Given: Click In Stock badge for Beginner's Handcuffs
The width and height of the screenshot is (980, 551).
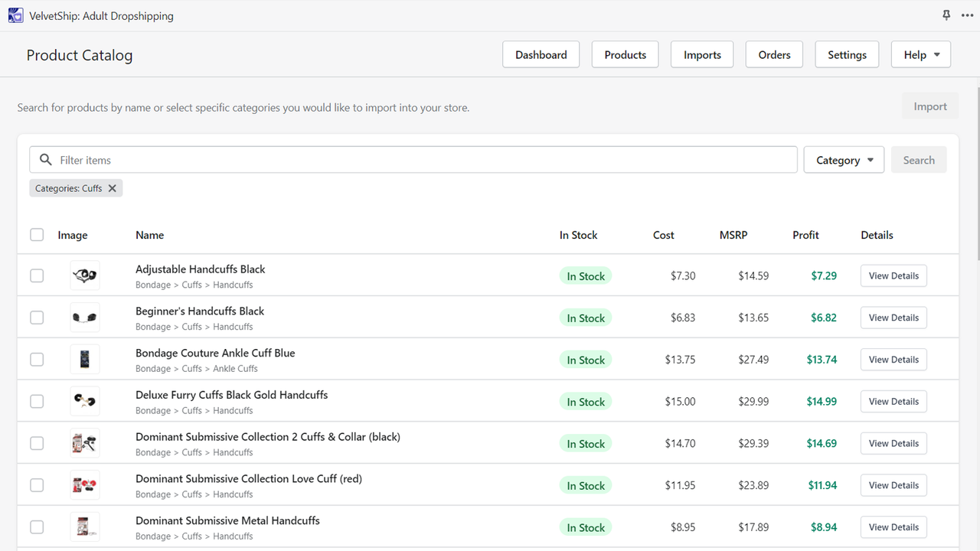Looking at the screenshot, I should (586, 318).
